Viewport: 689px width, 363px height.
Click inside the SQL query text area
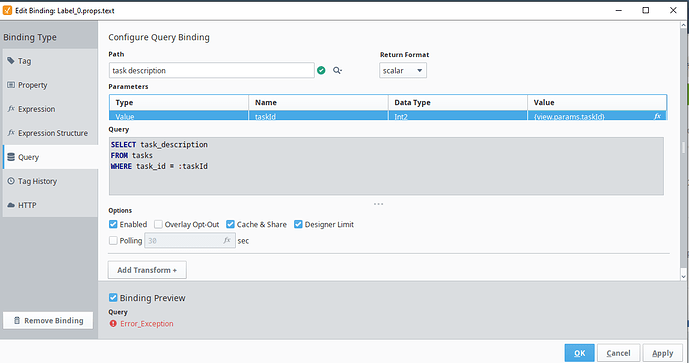coord(386,166)
